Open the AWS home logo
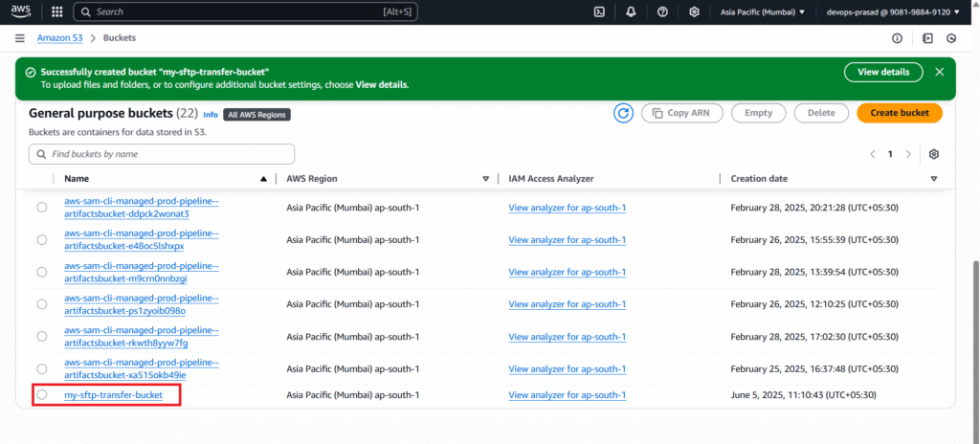Viewport: 980px width, 444px height. [x=21, y=11]
